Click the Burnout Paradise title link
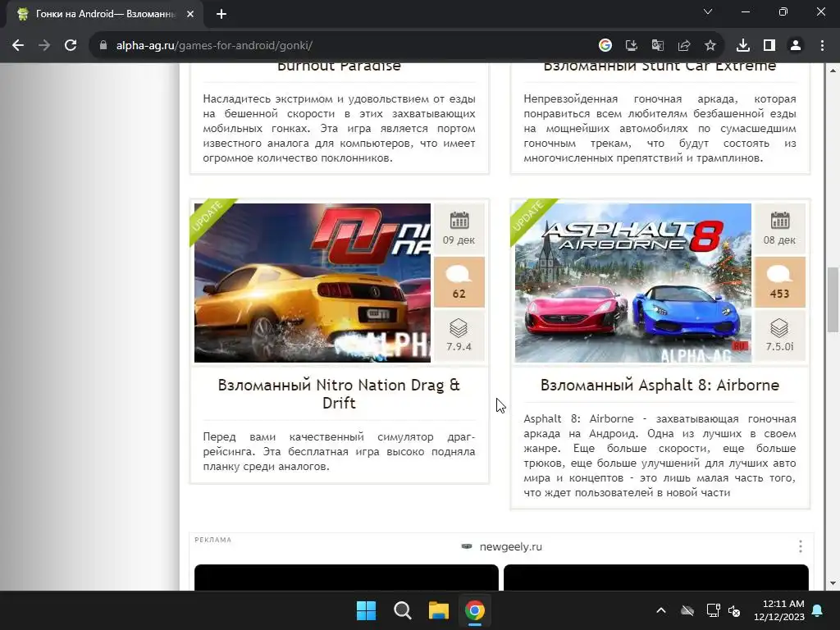This screenshot has height=630, width=840. [x=339, y=66]
